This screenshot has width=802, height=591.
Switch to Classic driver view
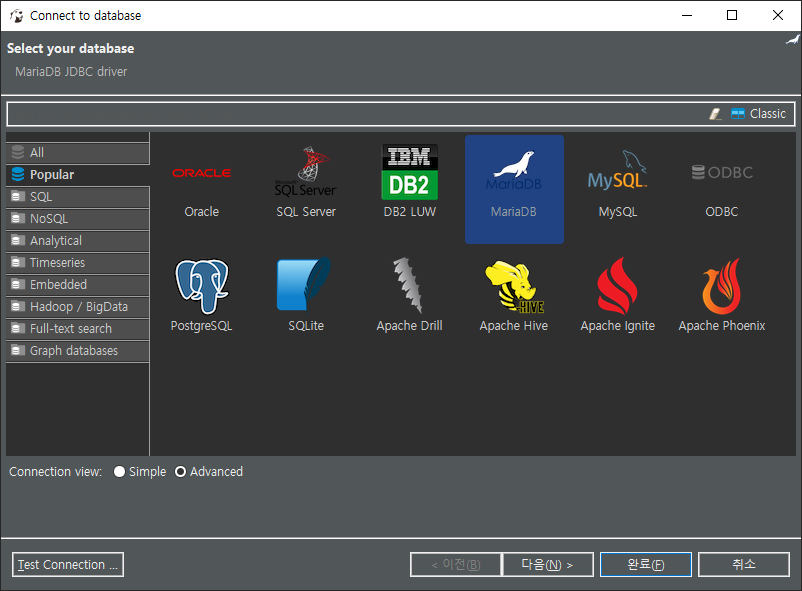759,114
